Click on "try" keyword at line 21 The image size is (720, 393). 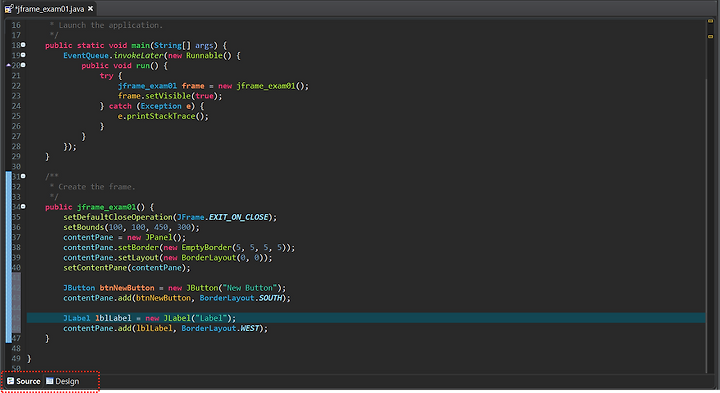click(106, 76)
